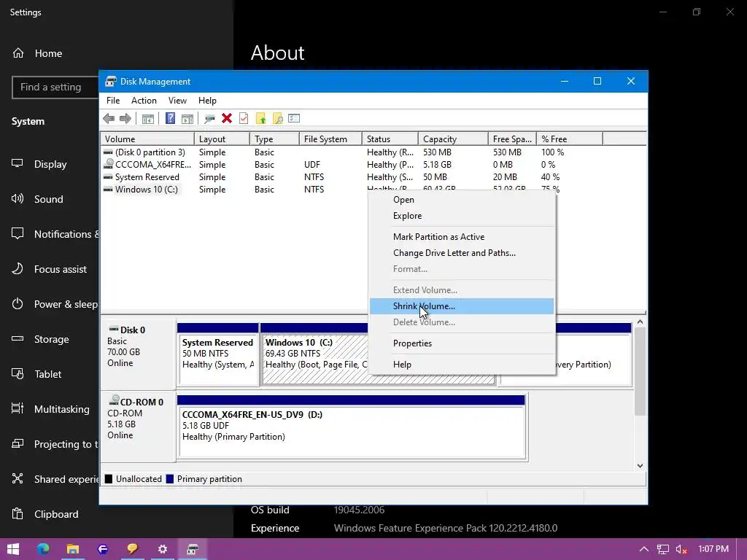Click the Windows Start button

(x=13, y=549)
